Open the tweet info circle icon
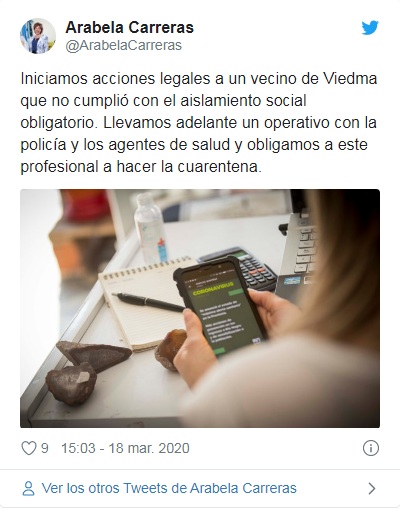The width and height of the screenshot is (400, 508). pyautogui.click(x=371, y=448)
